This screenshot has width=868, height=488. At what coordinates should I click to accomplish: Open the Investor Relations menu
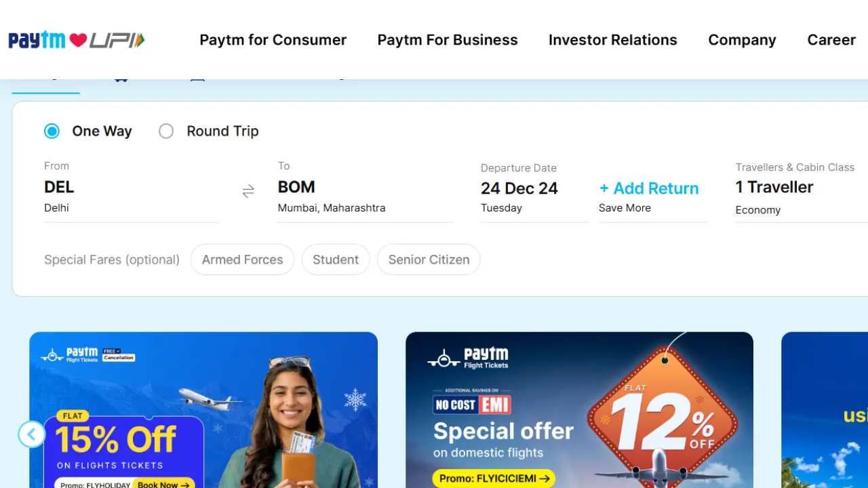pos(612,40)
